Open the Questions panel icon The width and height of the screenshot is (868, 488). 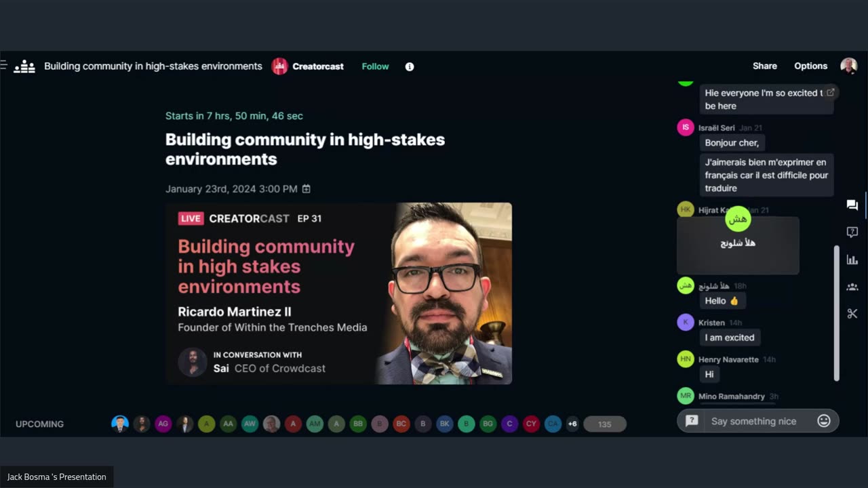[x=852, y=232]
